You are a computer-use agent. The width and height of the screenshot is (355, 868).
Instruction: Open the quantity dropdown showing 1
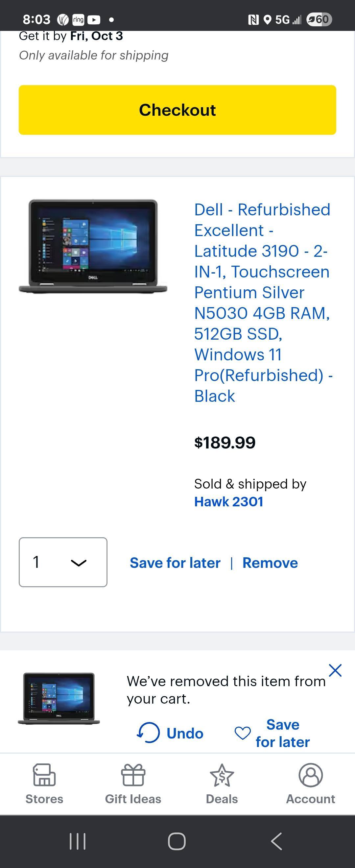(63, 562)
